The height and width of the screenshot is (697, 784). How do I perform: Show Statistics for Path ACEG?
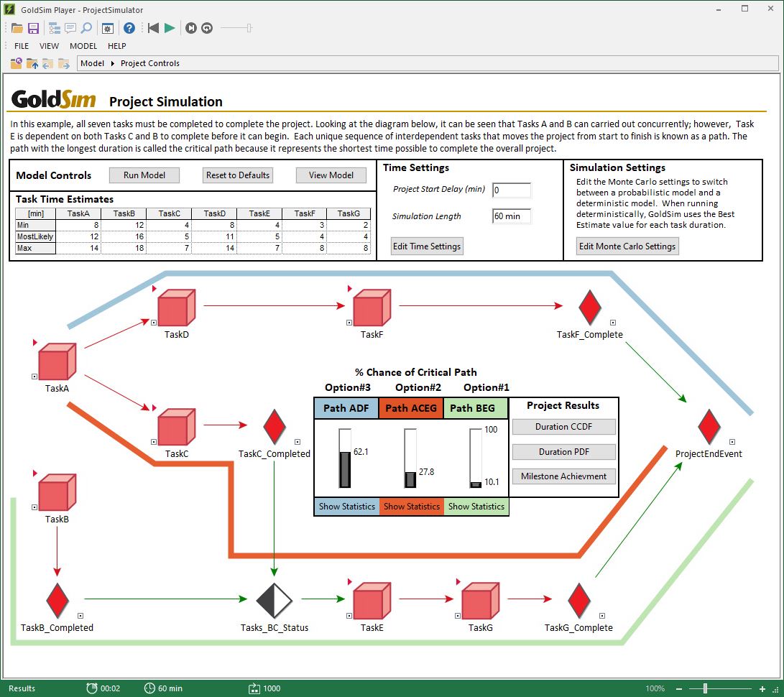click(411, 506)
